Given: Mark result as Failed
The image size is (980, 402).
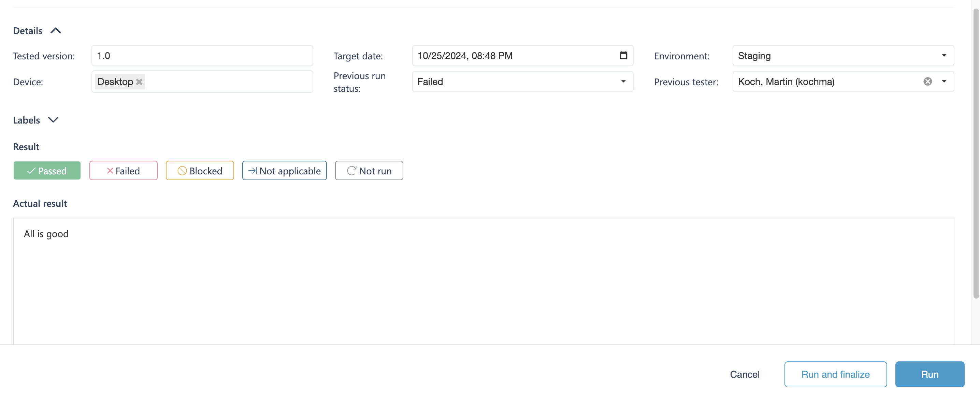Looking at the screenshot, I should (x=123, y=171).
